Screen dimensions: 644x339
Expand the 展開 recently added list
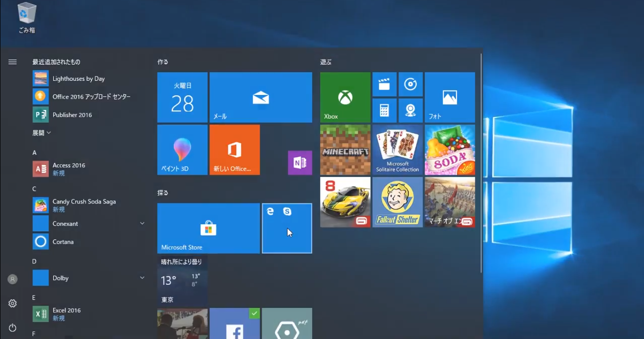(41, 133)
